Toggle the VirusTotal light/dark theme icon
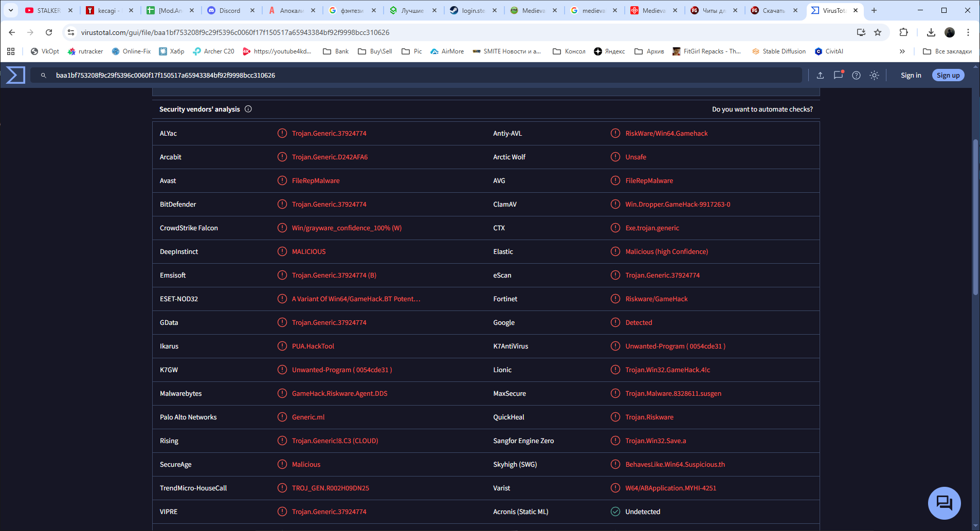Screen dimensions: 980x531 point(874,75)
